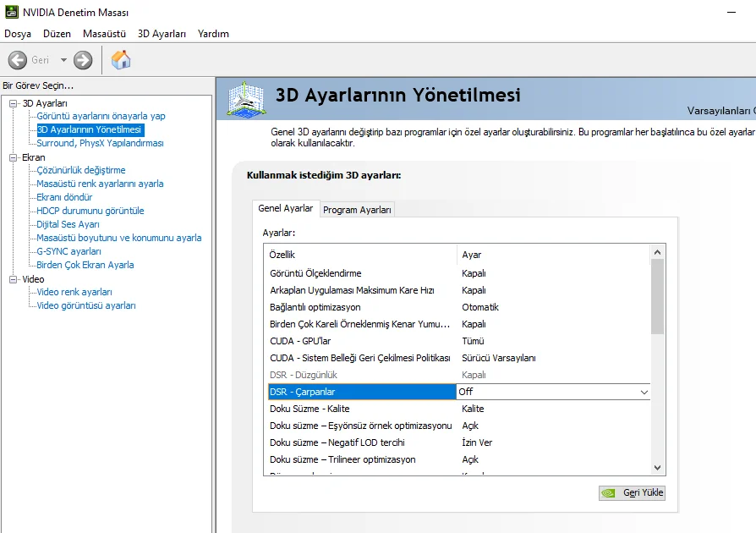Click the Geri Yükle button
756x533 pixels.
tap(632, 493)
